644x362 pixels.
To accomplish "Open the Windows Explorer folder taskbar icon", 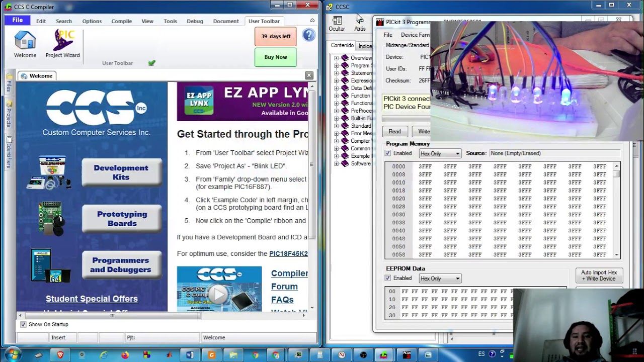I will point(233,354).
